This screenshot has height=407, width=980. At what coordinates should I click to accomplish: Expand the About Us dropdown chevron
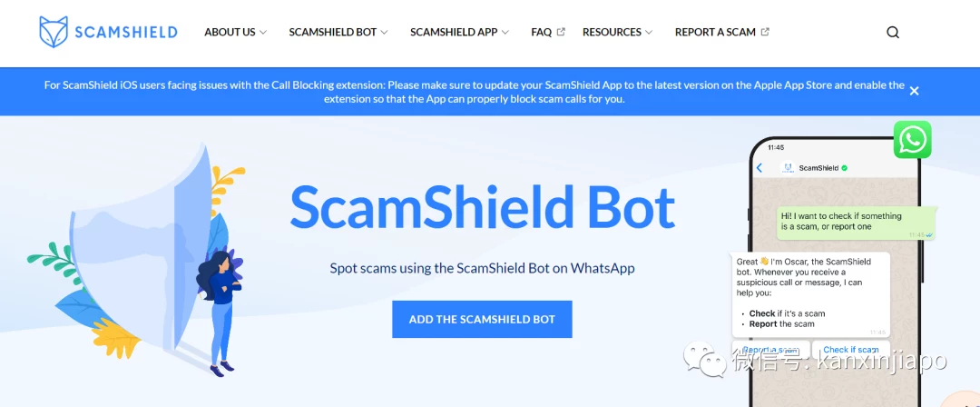263,32
